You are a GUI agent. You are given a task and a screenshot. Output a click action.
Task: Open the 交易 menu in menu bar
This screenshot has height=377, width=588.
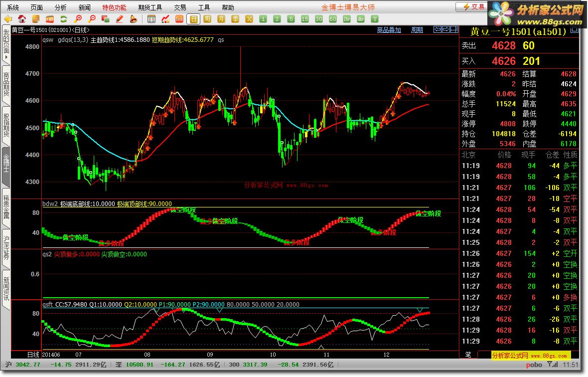(x=180, y=7)
